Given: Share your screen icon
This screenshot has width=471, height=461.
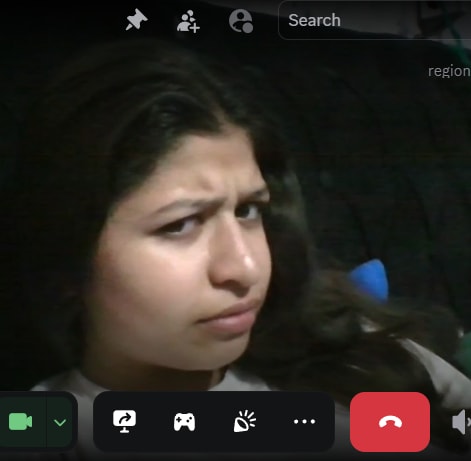Looking at the screenshot, I should (124, 421).
